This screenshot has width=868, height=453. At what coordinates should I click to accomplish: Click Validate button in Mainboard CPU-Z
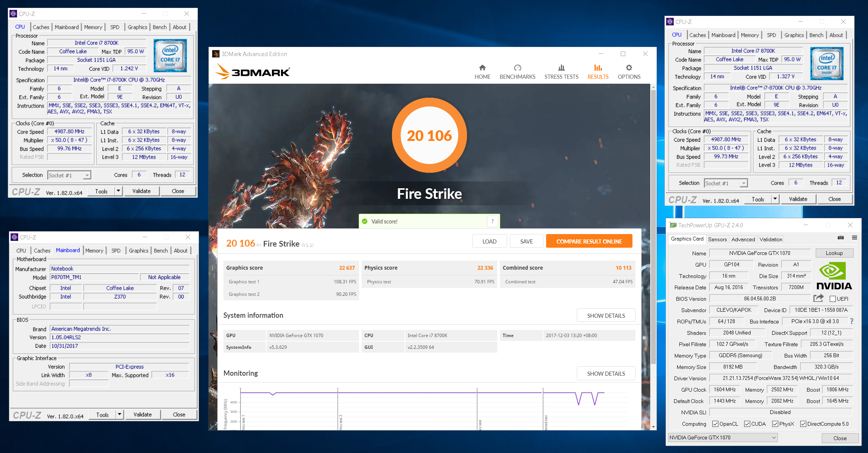(142, 414)
